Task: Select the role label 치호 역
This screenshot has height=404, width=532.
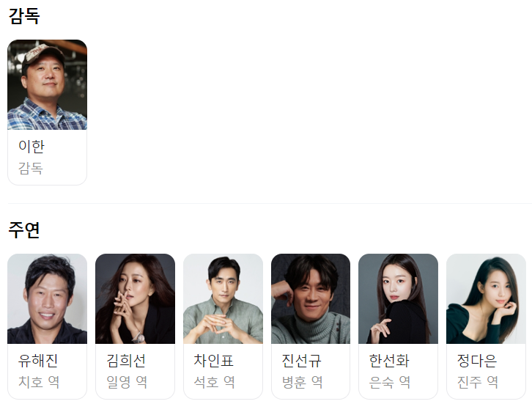Action: click(39, 382)
